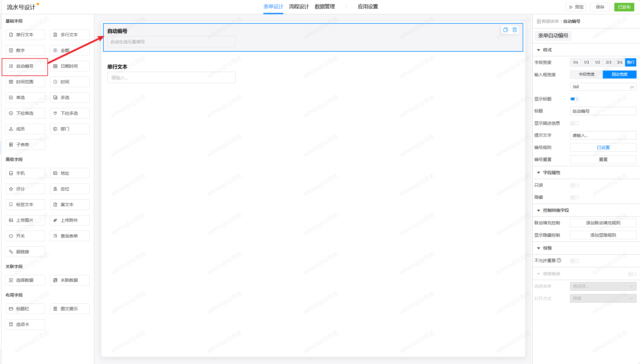The image size is (640, 364).
Task: Click the copy icon on 自动编号 field
Action: tap(505, 30)
